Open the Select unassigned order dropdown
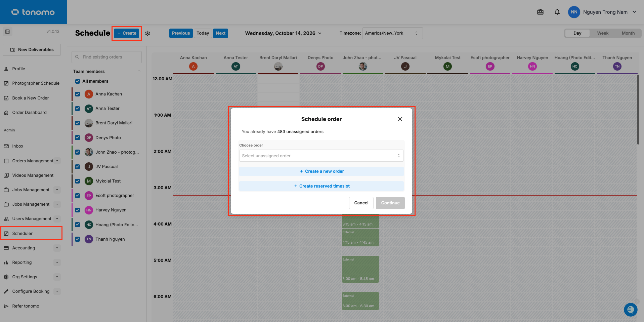Viewport: 644px width, 322px height. (x=321, y=156)
